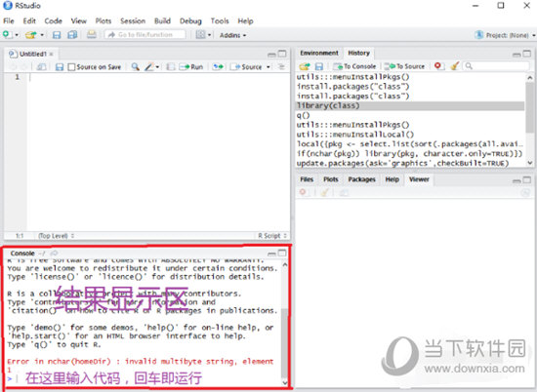Click Load history folder icon
Viewport: 537px width, 392px height.
304,66
